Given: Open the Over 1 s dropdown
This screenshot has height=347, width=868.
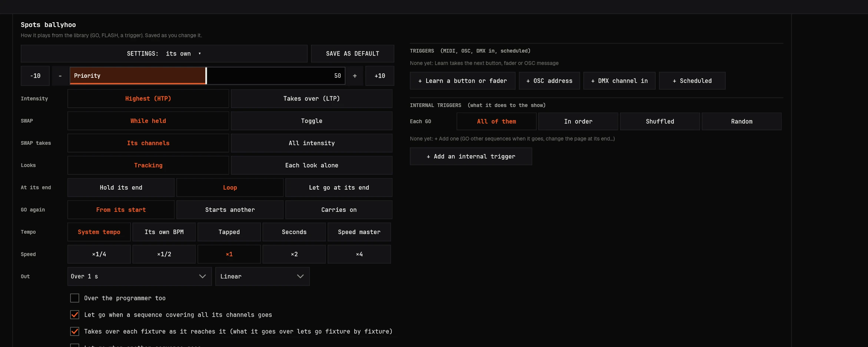Looking at the screenshot, I should click(139, 276).
